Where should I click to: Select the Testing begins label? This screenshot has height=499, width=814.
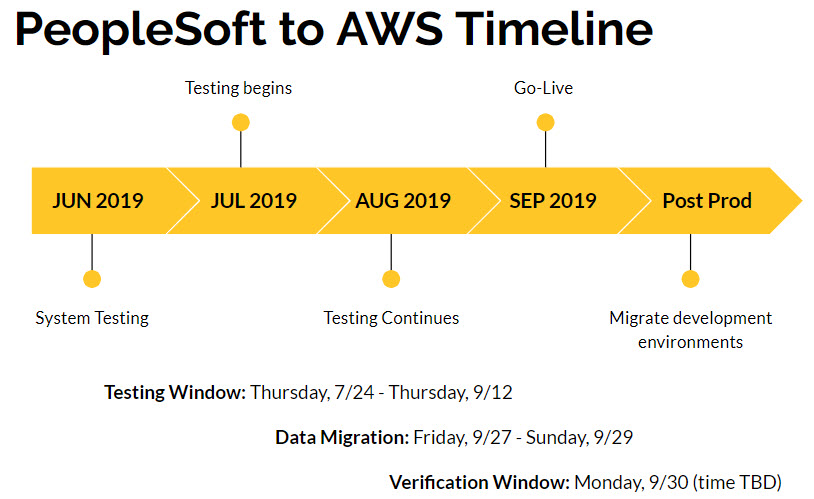tap(239, 88)
